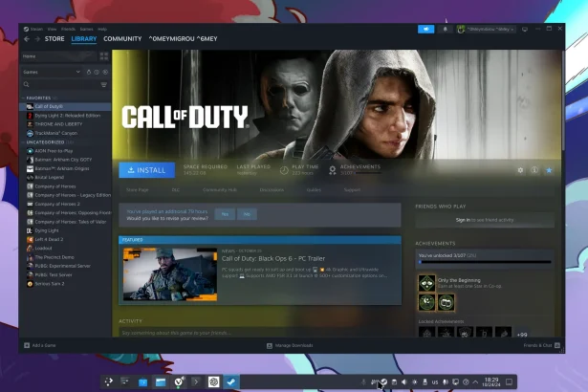Screen dimensions: 588x392
Task: Open the volume tray icon
Action: coord(404,381)
